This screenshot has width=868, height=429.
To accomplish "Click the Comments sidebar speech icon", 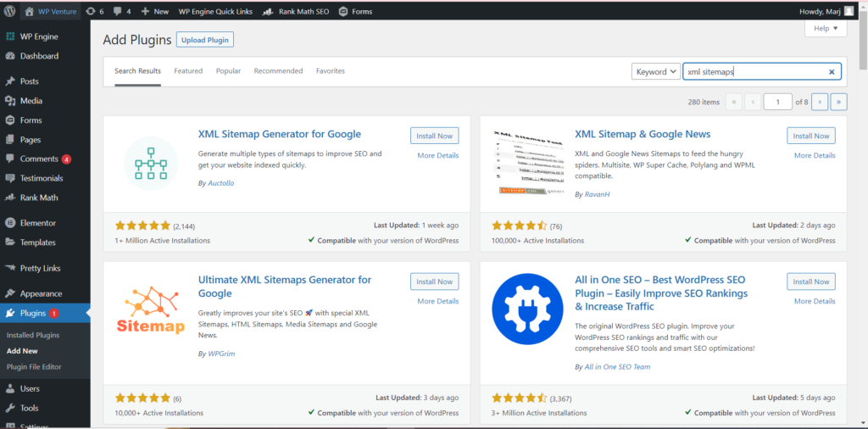I will 10,159.
